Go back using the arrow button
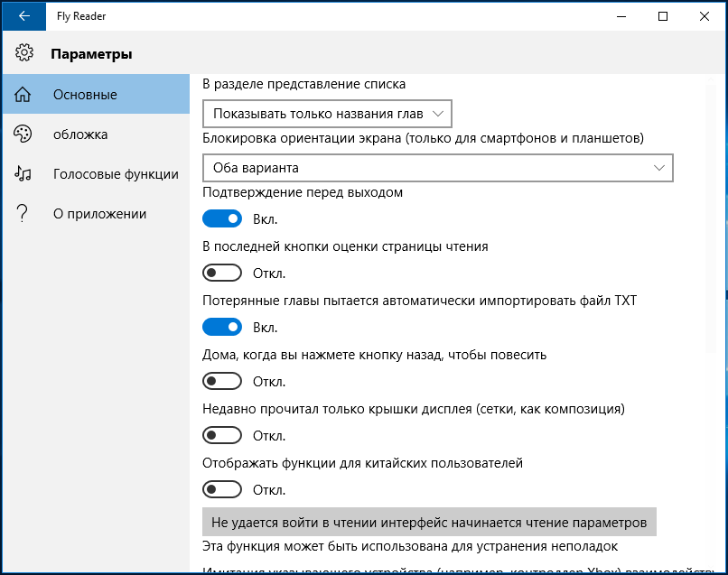The height and width of the screenshot is (575, 728). [24, 16]
